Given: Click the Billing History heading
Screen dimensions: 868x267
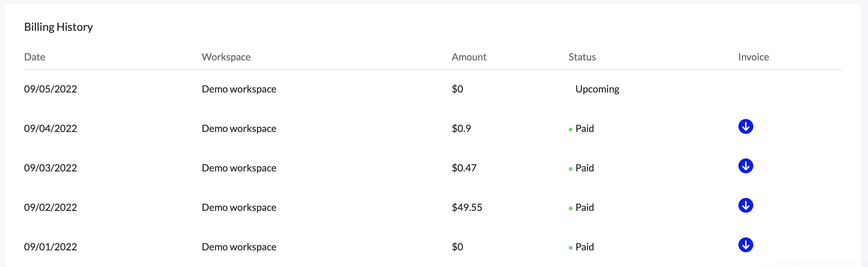Looking at the screenshot, I should [58, 27].
